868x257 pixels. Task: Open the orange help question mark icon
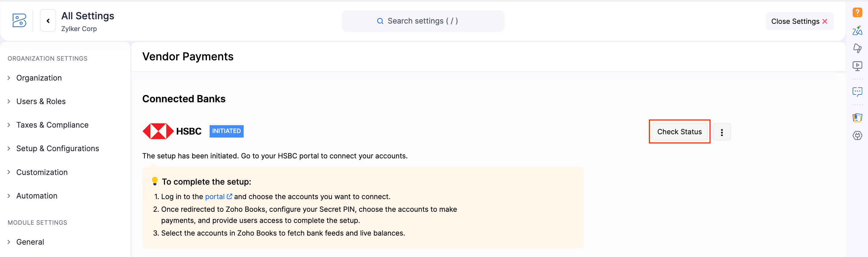tap(857, 12)
